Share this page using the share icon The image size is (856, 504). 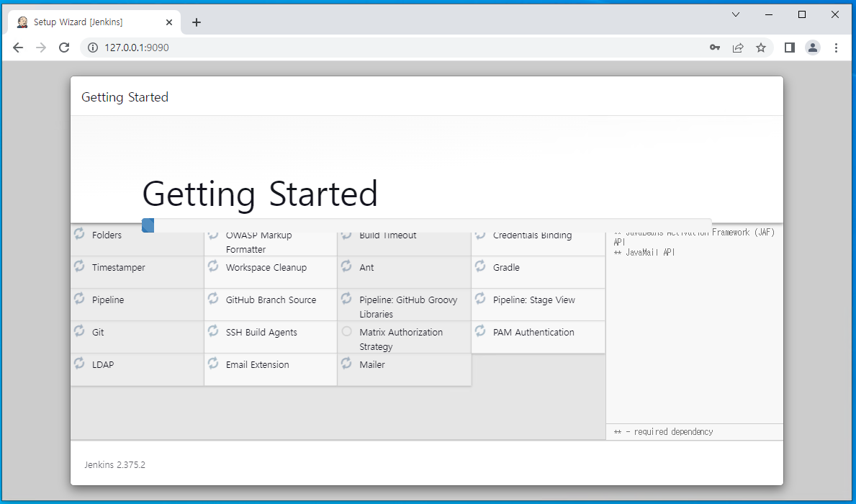737,48
